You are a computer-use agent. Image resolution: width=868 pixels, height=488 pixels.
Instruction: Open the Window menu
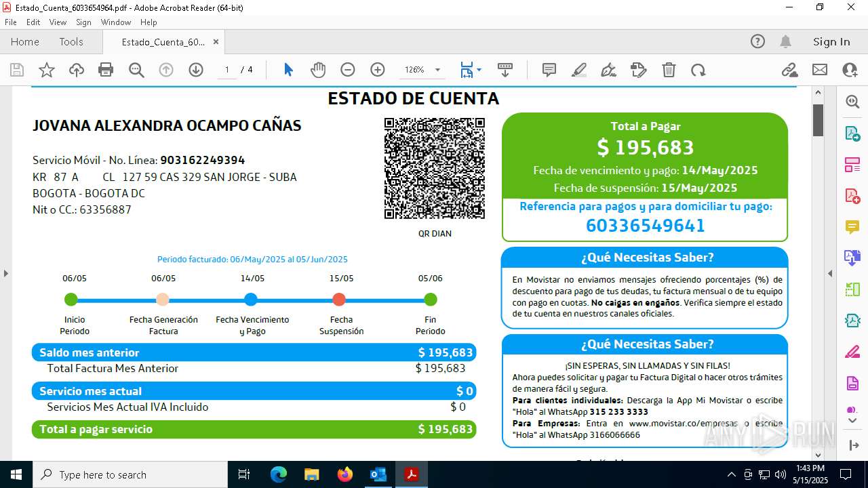116,22
